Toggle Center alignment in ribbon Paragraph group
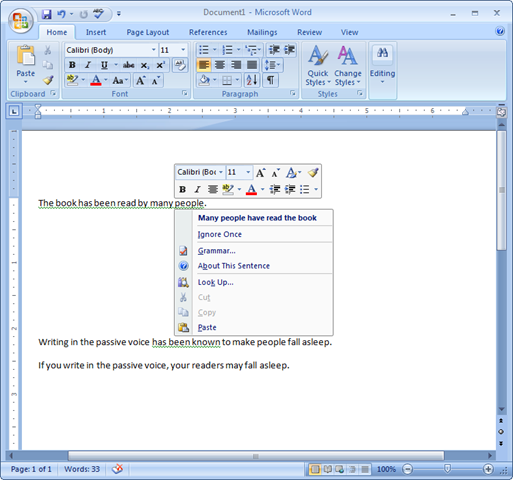 tap(220, 65)
